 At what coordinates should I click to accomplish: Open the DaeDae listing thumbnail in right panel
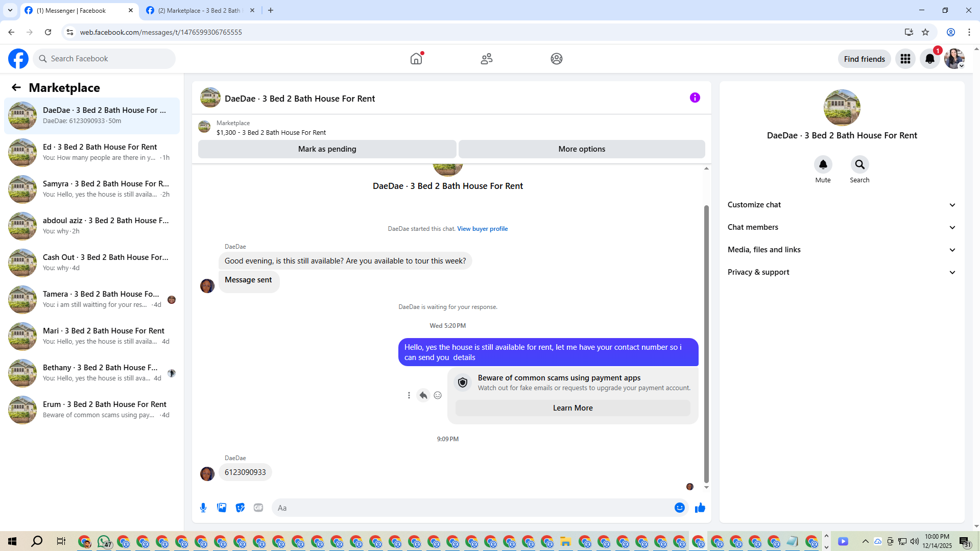tap(842, 108)
